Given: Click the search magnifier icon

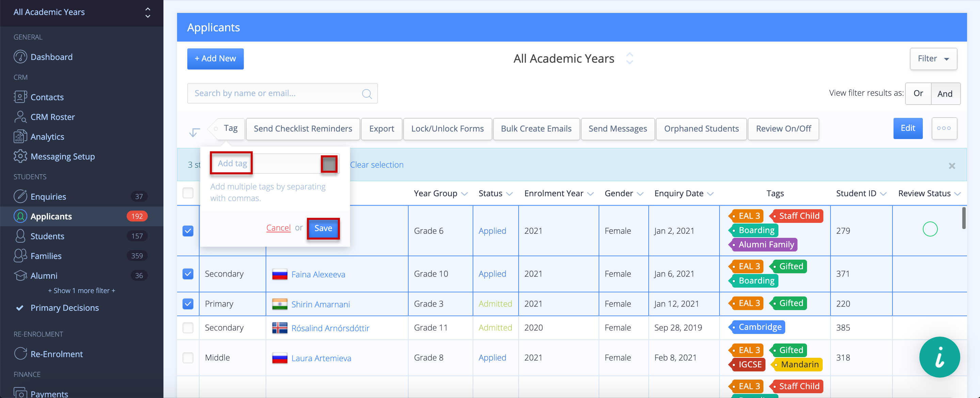Looking at the screenshot, I should click(x=367, y=94).
